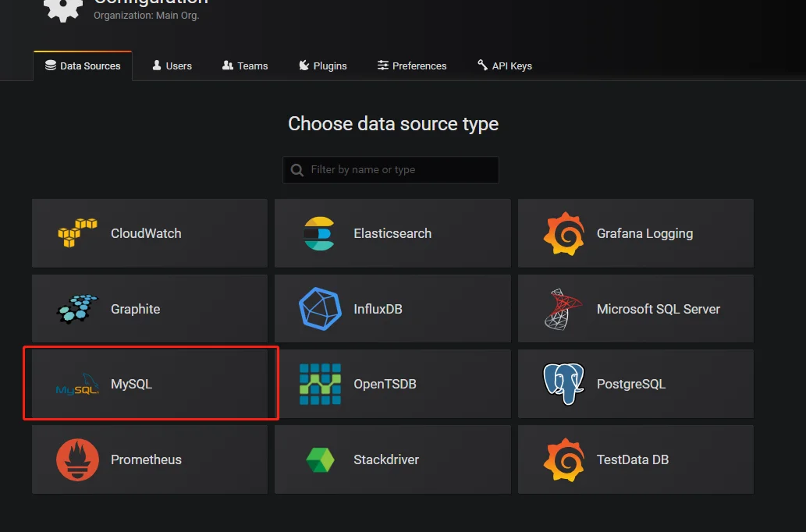Open the Teams tab

point(245,66)
